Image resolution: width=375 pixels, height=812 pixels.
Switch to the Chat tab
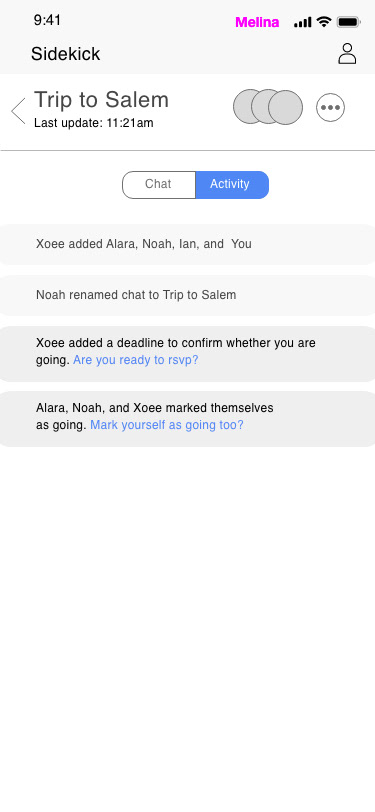tap(158, 185)
